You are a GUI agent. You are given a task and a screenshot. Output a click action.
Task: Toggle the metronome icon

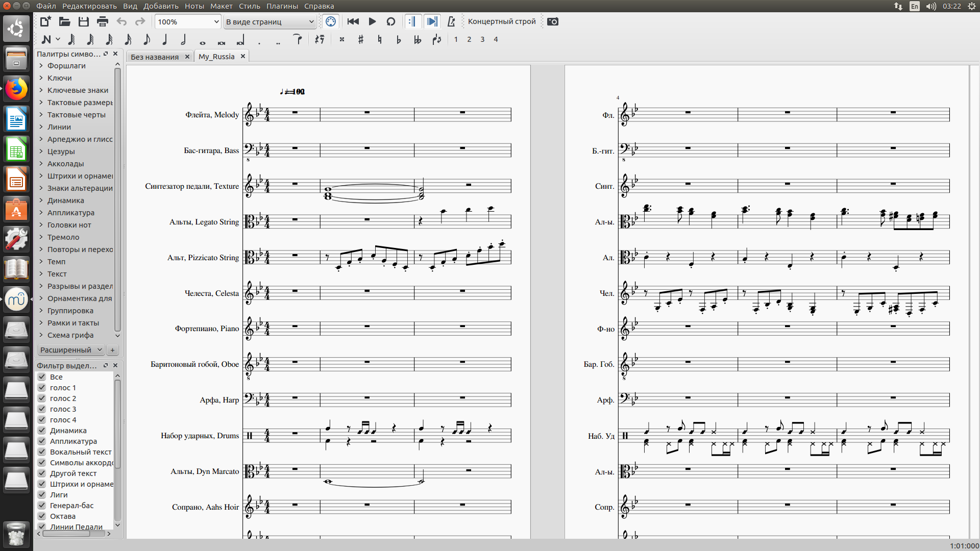point(451,21)
